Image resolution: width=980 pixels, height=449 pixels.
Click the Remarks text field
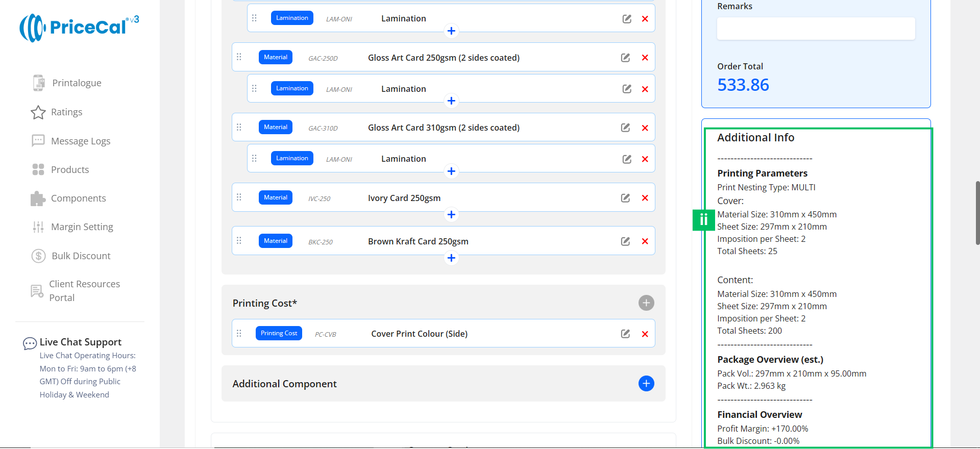pyautogui.click(x=816, y=29)
